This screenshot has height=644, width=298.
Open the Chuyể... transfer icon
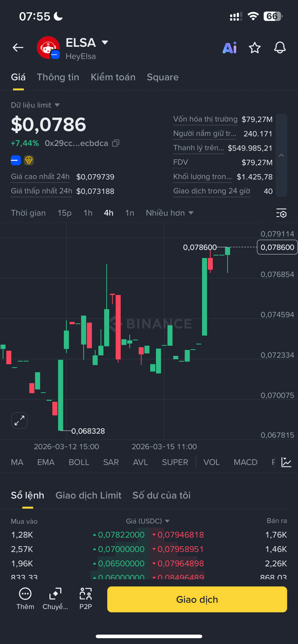tap(55, 599)
